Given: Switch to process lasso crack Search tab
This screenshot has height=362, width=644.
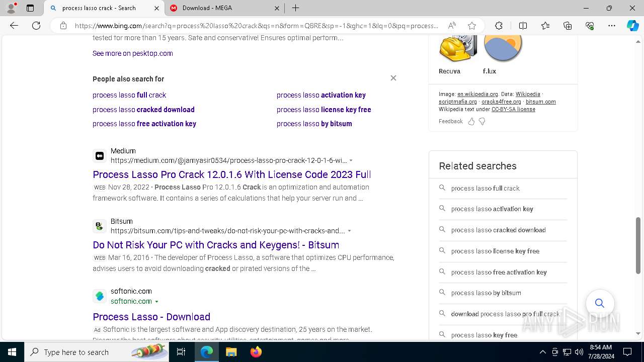Looking at the screenshot, I should 105,8.
